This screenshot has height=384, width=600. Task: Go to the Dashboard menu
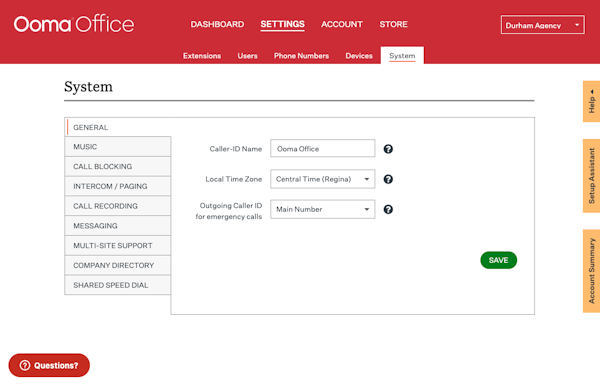tap(217, 24)
